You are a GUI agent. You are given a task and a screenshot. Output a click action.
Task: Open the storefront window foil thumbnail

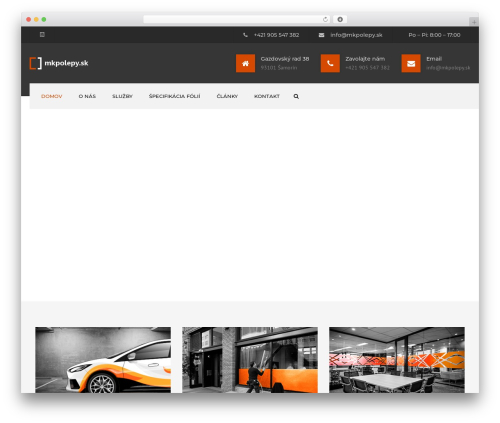[250, 360]
